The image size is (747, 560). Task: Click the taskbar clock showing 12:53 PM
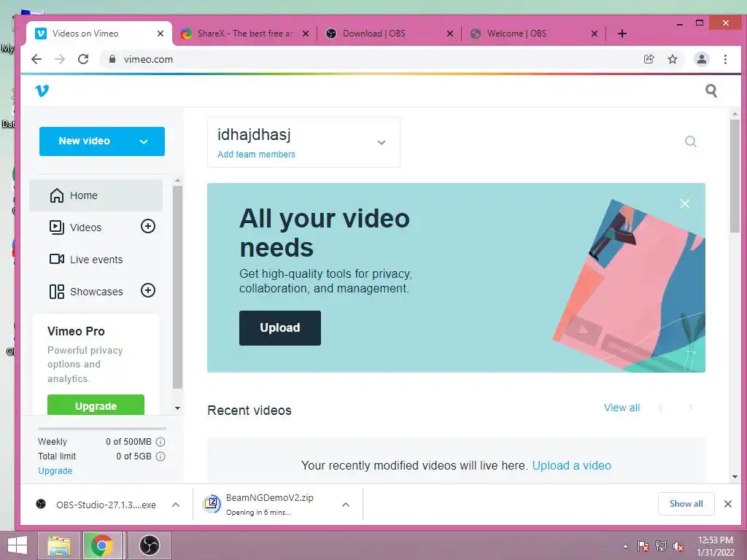715,546
